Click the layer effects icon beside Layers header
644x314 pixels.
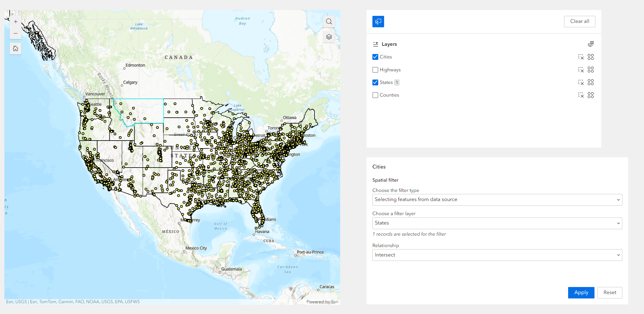point(591,44)
